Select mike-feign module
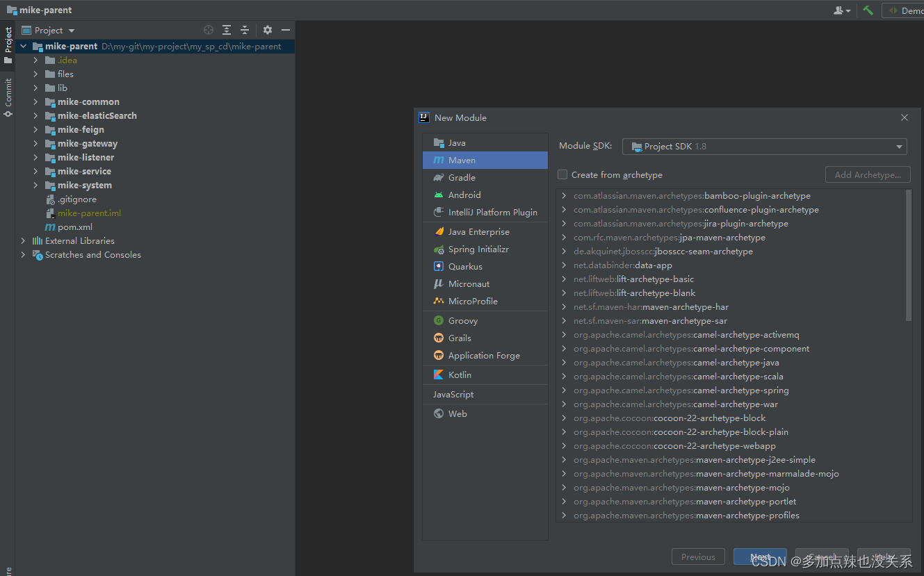924x576 pixels. click(81, 129)
